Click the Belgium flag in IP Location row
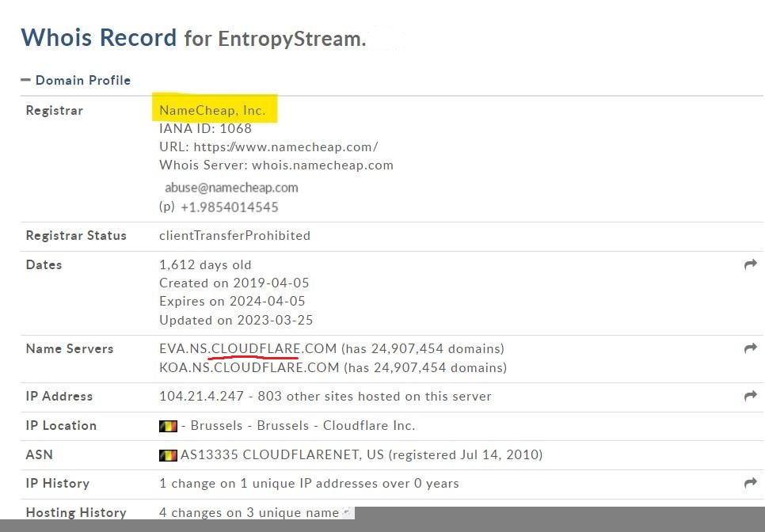The height and width of the screenshot is (532, 765). coord(169,425)
